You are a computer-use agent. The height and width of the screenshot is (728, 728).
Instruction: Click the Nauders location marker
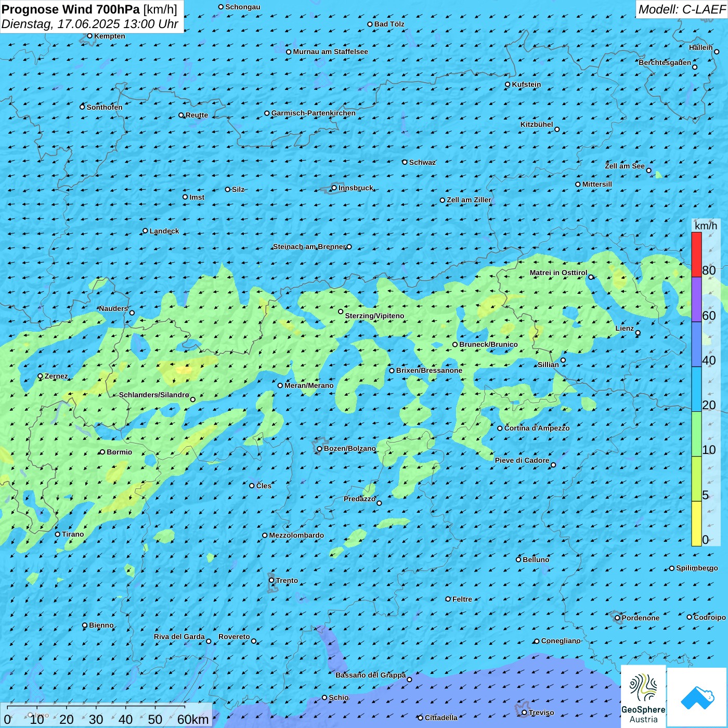(132, 313)
